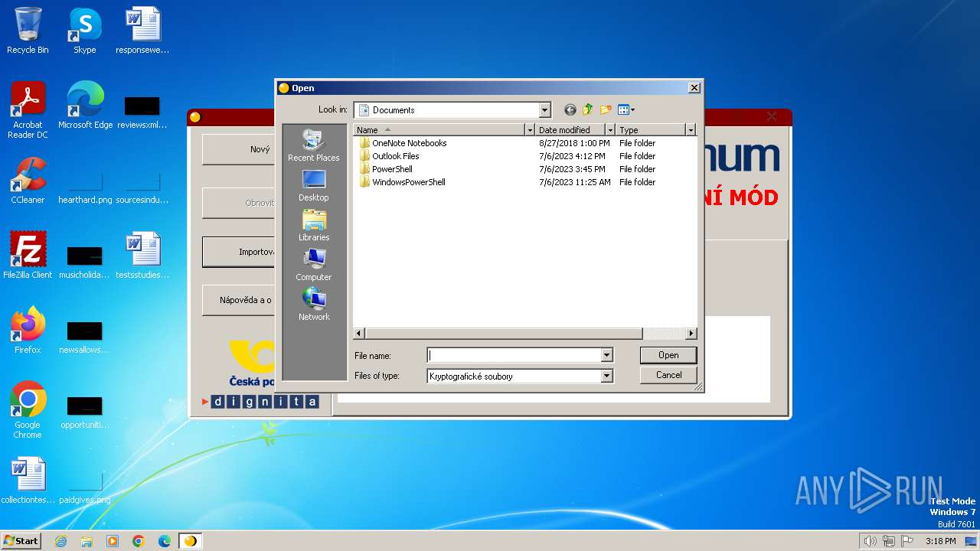The image size is (980, 551).
Task: Open volume control in system tray
Action: pyautogui.click(x=870, y=541)
